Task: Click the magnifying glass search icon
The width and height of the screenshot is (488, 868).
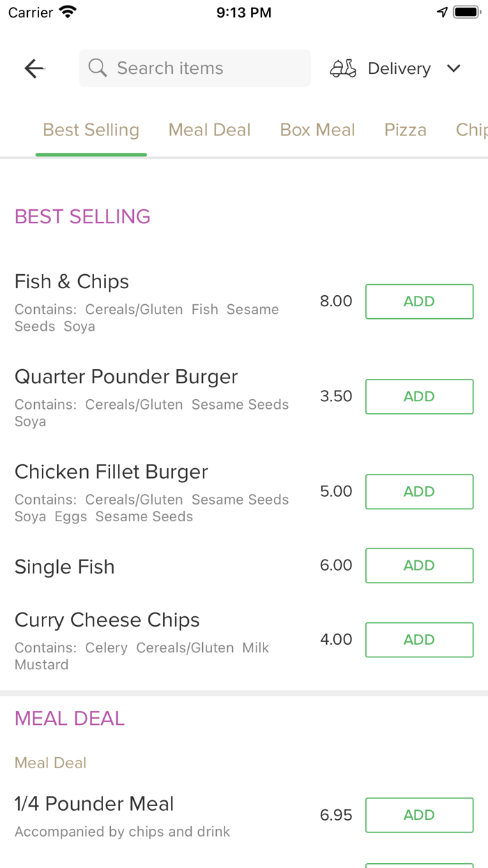Action: click(x=97, y=68)
